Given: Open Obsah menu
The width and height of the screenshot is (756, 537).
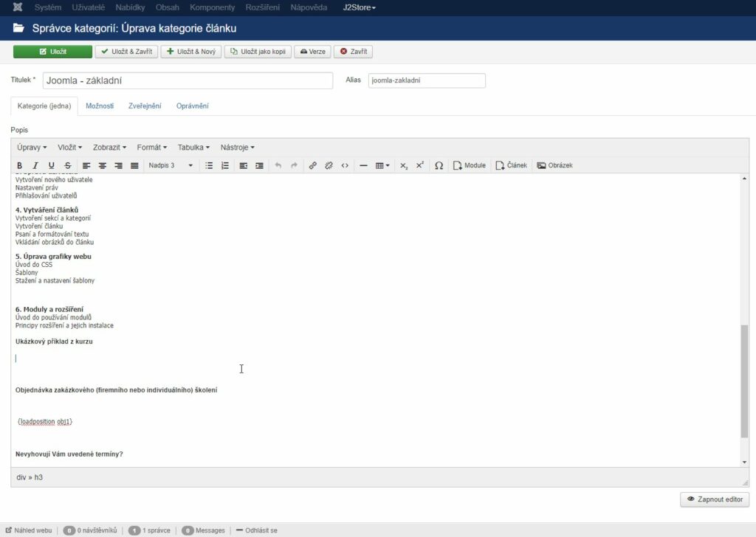Looking at the screenshot, I should click(x=168, y=7).
